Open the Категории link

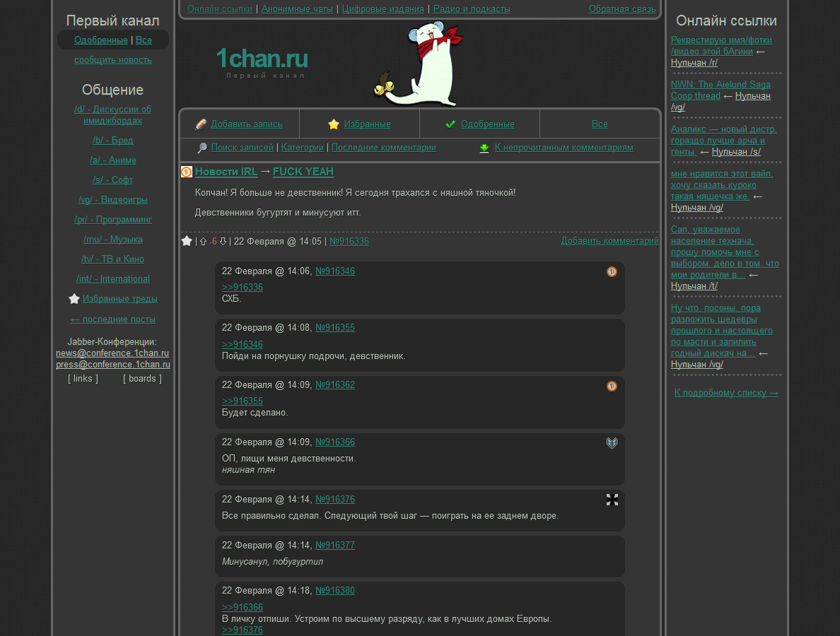pos(302,148)
